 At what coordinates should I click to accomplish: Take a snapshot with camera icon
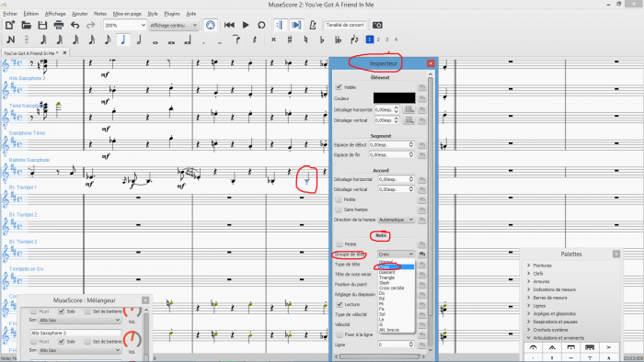[377, 25]
